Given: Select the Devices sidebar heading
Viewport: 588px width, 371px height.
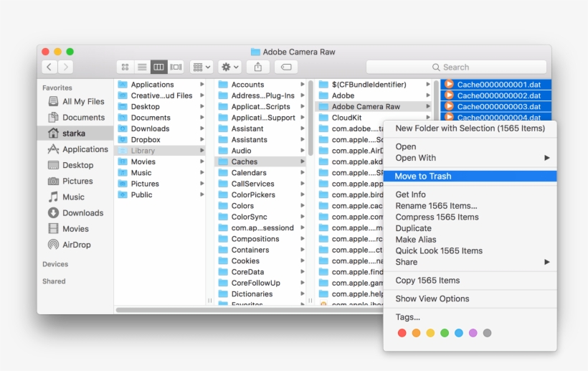Looking at the screenshot, I should [x=55, y=264].
